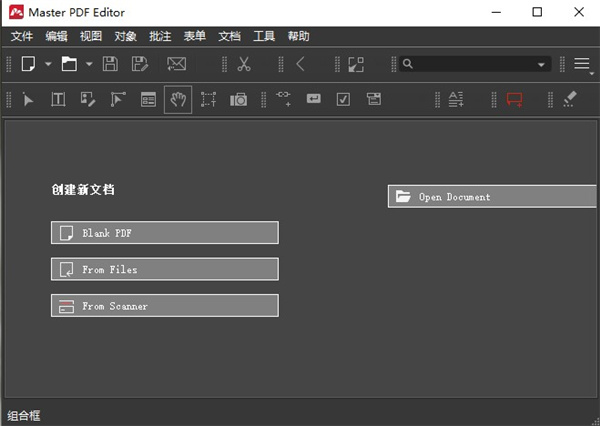Screen dimensions: 600x426
Task: Open the search box dropdown arrow
Action: tap(541, 64)
